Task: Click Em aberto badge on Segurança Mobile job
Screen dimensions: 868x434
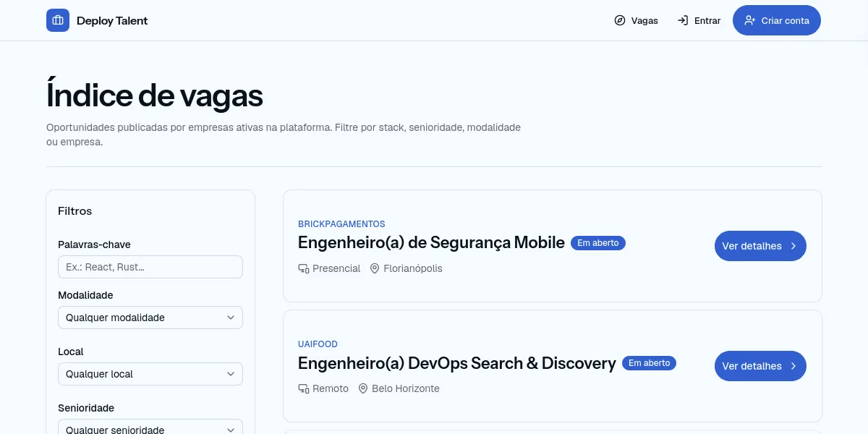Action: click(x=598, y=243)
